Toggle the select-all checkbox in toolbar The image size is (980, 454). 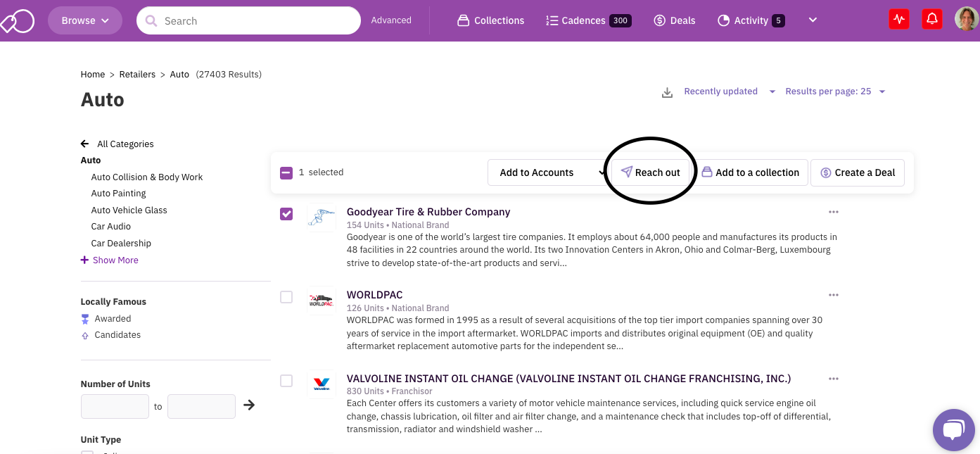[x=286, y=172]
